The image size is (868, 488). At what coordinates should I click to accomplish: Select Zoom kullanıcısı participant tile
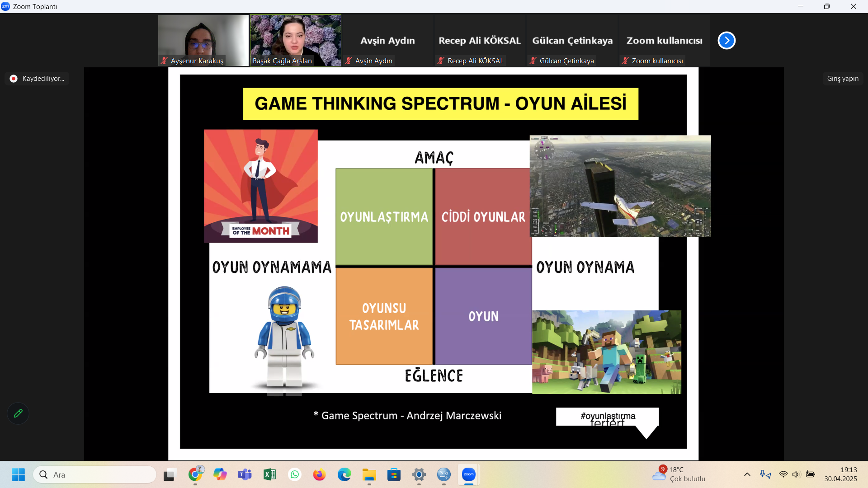click(664, 41)
